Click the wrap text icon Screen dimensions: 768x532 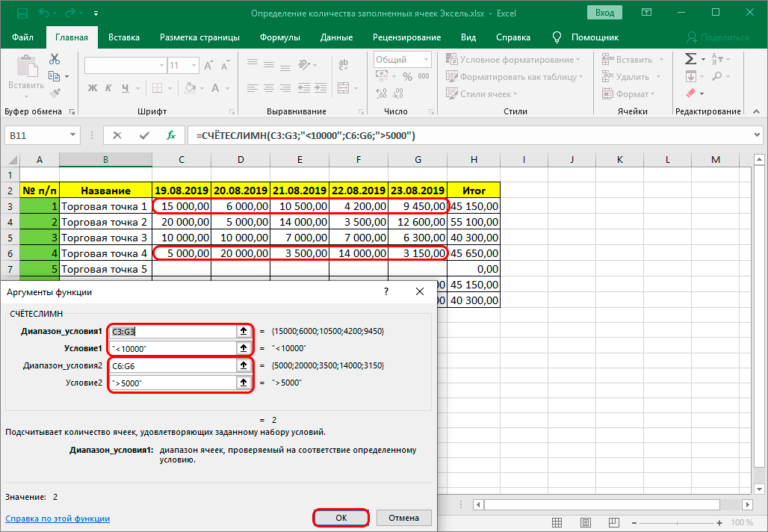click(344, 64)
